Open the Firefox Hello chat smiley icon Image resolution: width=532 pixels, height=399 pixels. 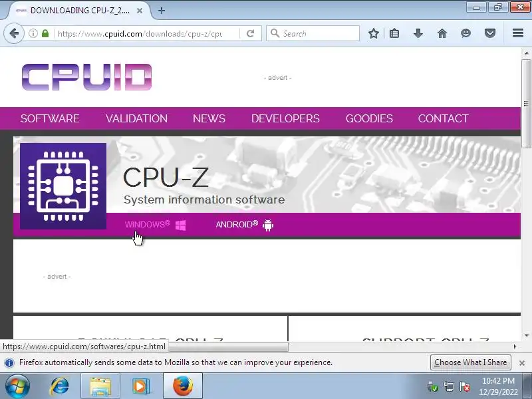pyautogui.click(x=466, y=33)
